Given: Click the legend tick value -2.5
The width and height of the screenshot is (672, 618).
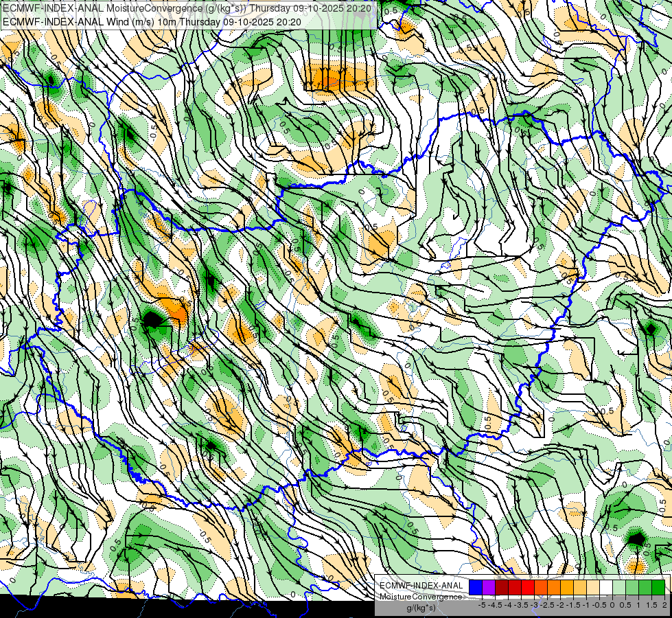Looking at the screenshot, I should coord(547,605).
